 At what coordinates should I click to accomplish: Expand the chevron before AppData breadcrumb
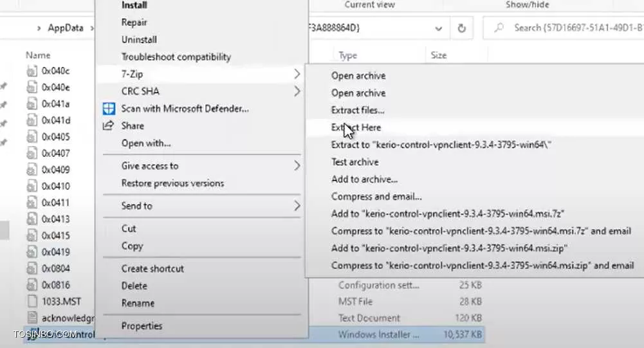tap(39, 28)
